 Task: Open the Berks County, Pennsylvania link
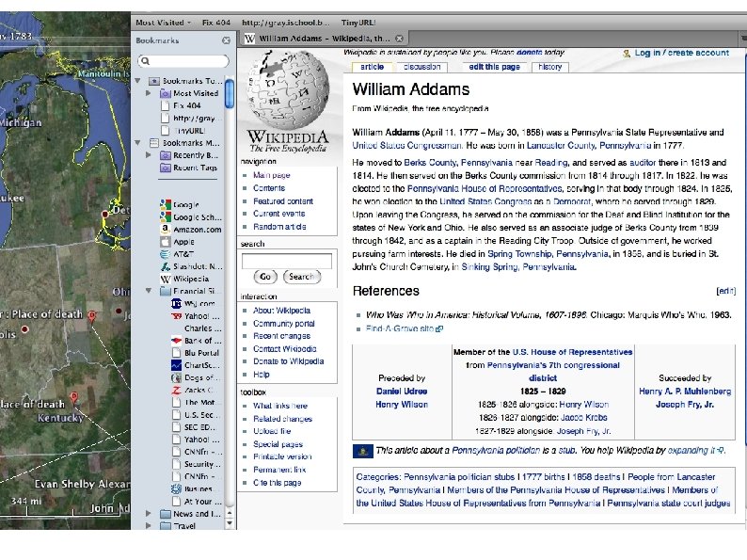[458, 163]
